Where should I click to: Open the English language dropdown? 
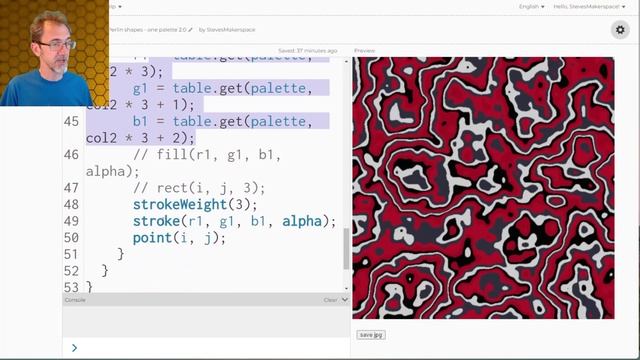(x=531, y=7)
